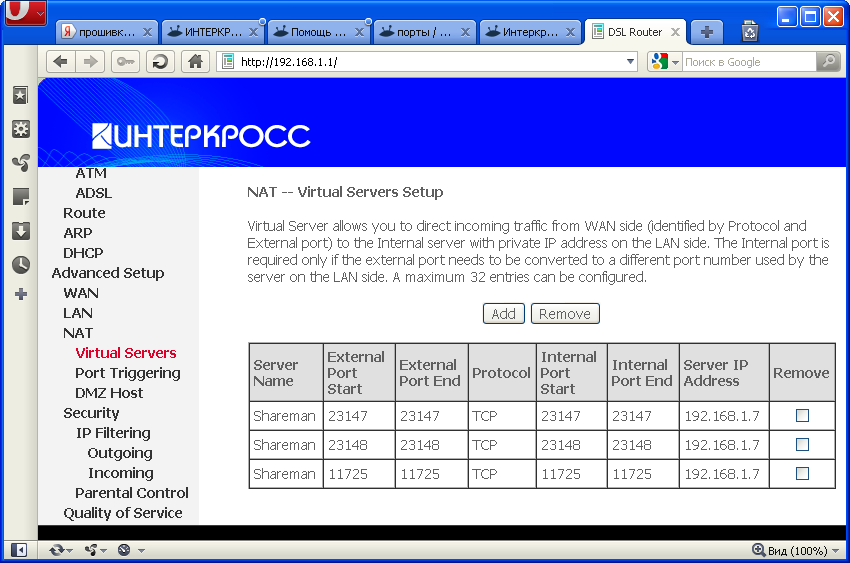850x563 pixels.
Task: Close the DSL Router tab
Action: coord(675,32)
